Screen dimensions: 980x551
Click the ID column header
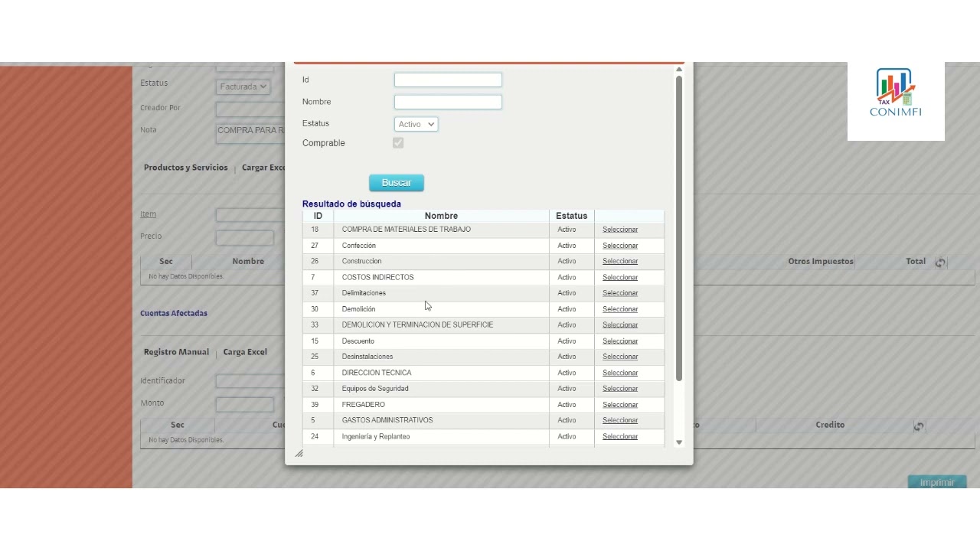[x=318, y=216]
